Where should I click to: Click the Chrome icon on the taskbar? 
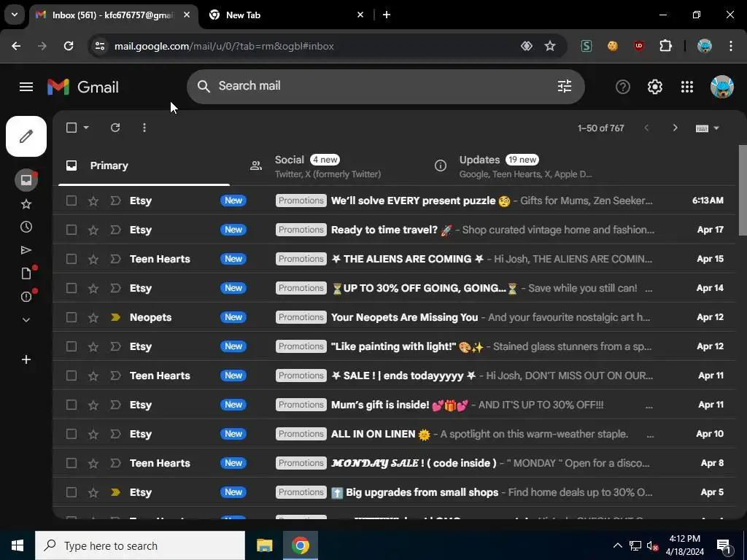pyautogui.click(x=300, y=545)
